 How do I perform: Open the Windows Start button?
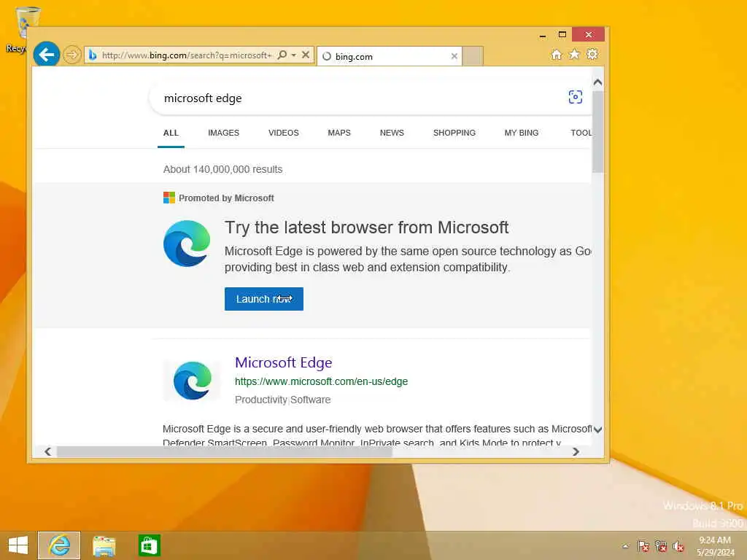[18, 545]
